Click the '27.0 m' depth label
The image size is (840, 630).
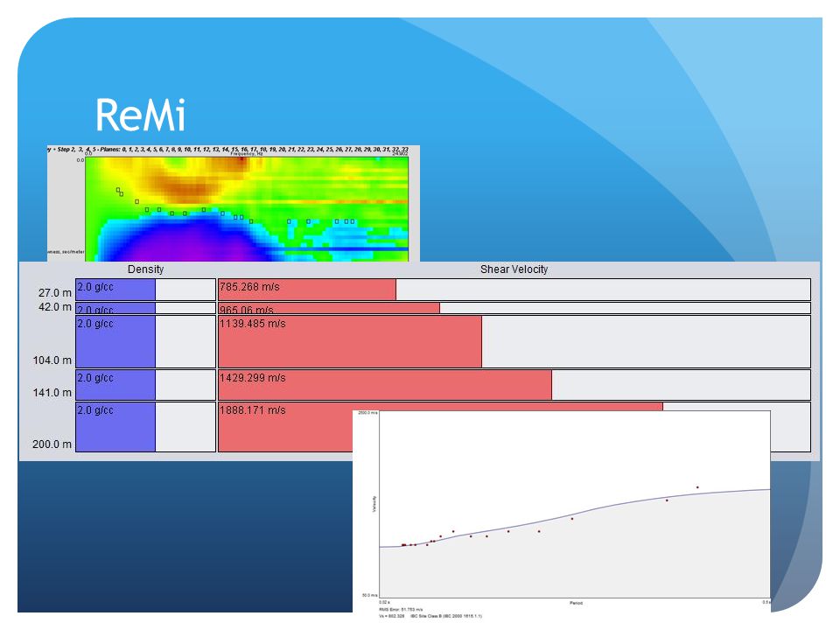54,293
